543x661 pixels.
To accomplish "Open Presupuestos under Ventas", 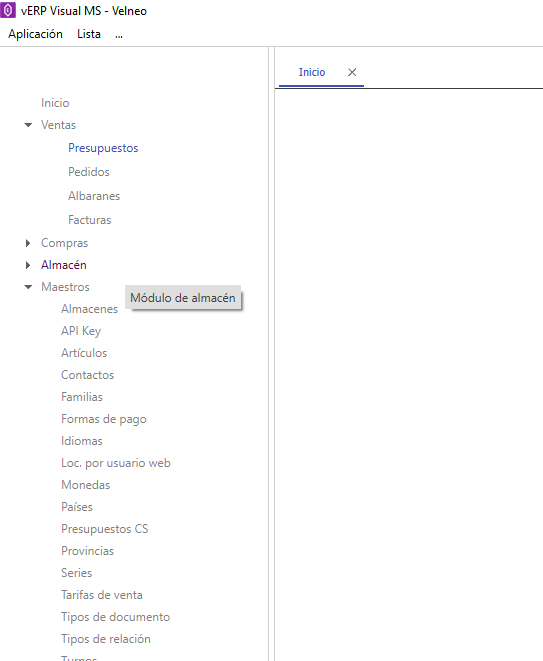I will pyautogui.click(x=103, y=148).
